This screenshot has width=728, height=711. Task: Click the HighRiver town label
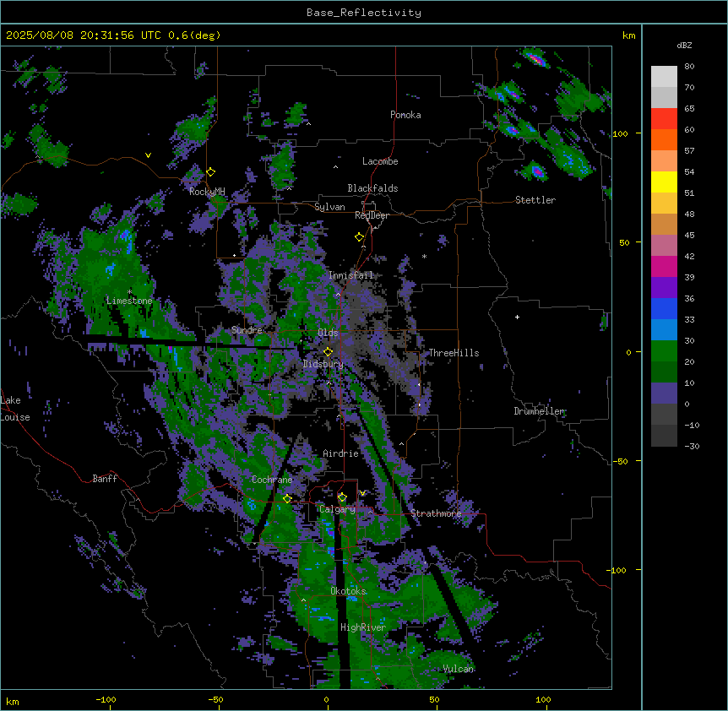[x=363, y=627]
